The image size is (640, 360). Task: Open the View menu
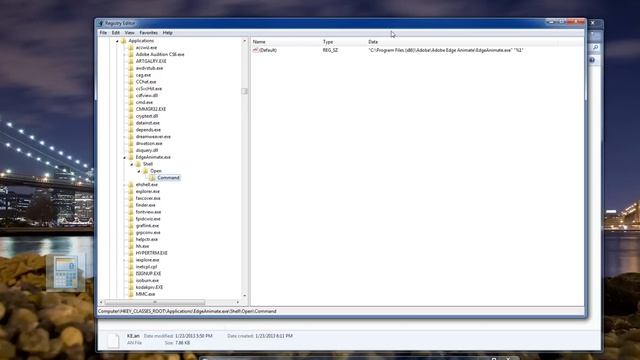click(x=129, y=33)
